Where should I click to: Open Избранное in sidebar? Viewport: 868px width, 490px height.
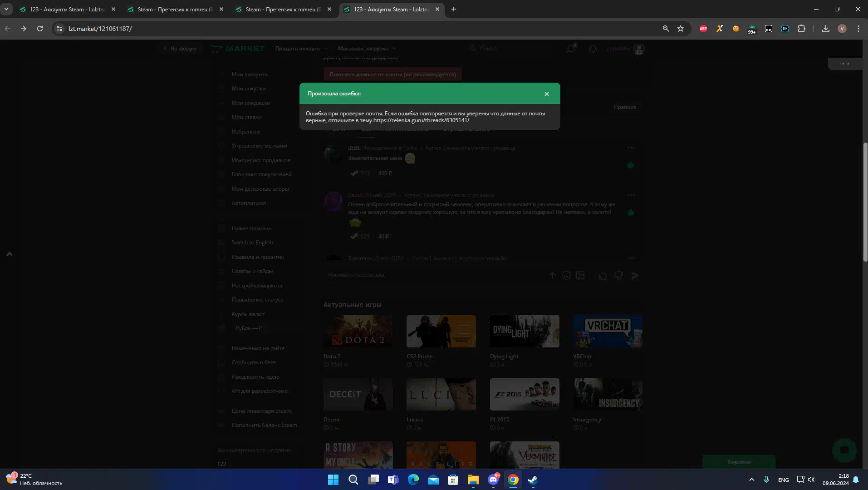tap(246, 132)
